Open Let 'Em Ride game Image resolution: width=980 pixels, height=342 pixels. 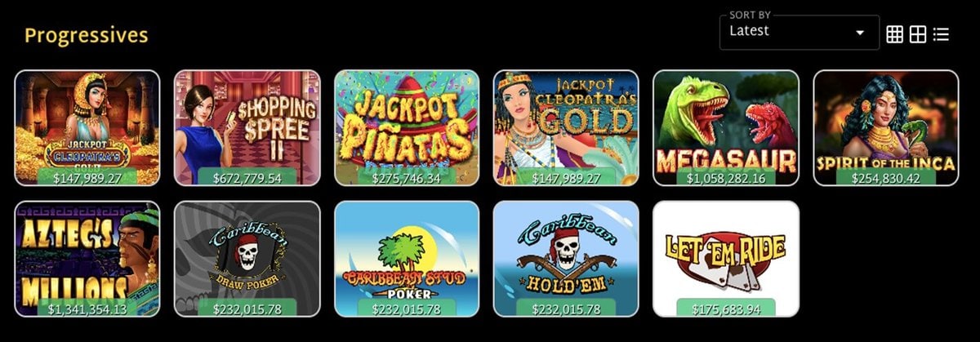726,259
